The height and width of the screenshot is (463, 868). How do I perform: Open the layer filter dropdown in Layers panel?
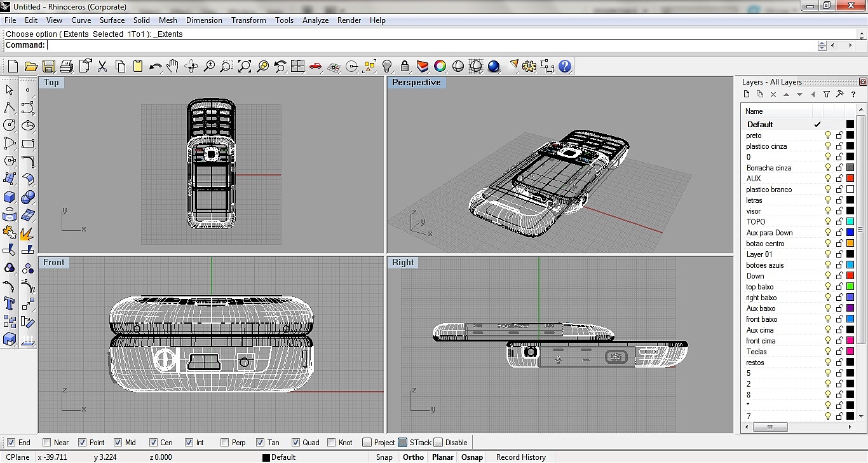[x=826, y=94]
